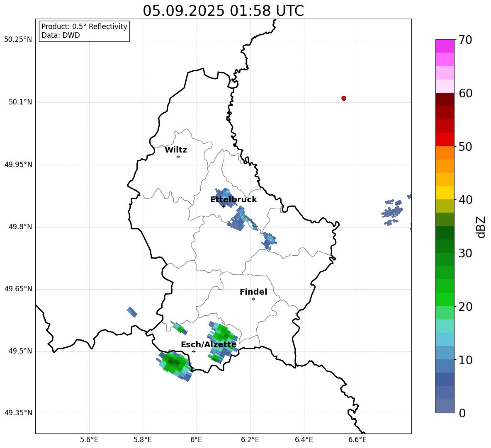Screen dimensions: 491x448
Task: Click the yellow colorbar segment above 40
Action: point(445,193)
